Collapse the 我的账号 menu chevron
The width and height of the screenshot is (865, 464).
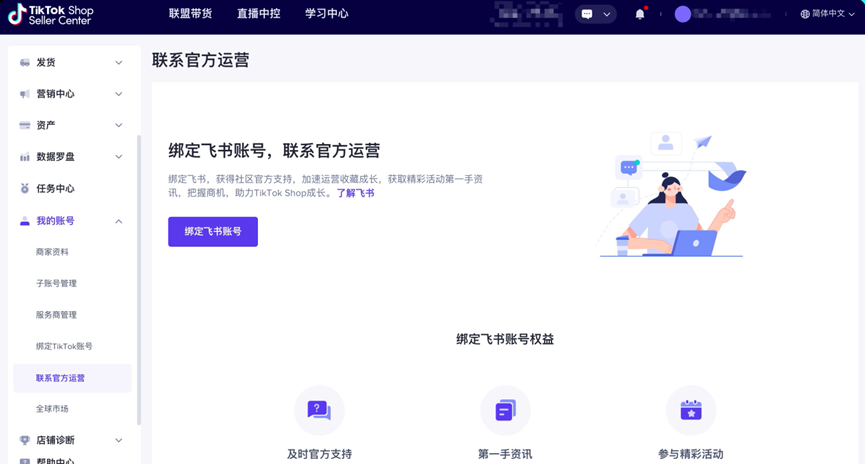pos(119,221)
